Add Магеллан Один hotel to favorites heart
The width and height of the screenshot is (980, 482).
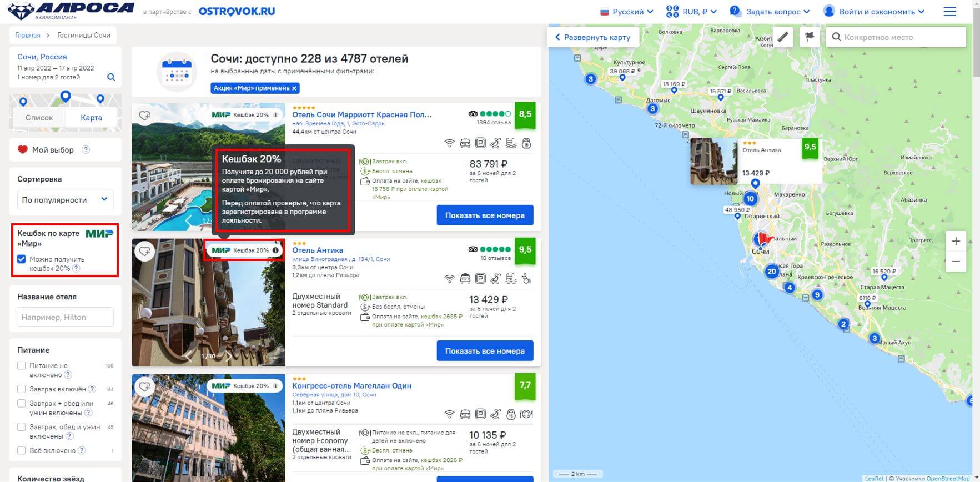pyautogui.click(x=144, y=386)
